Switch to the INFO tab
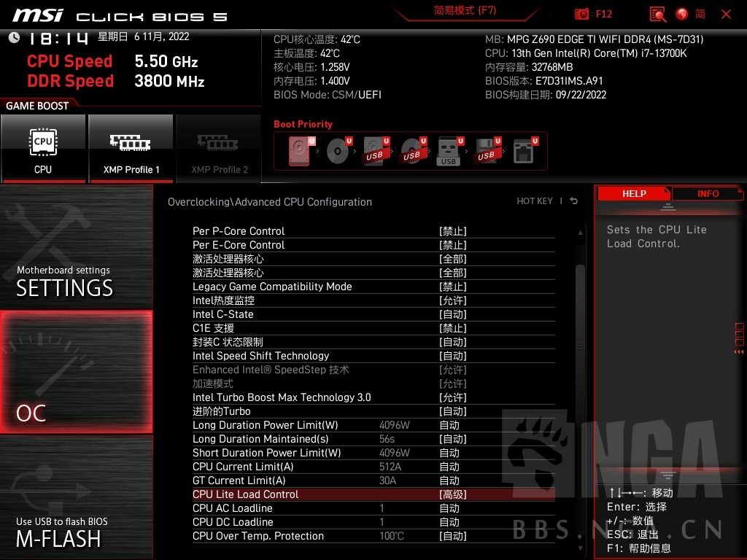 tap(707, 193)
